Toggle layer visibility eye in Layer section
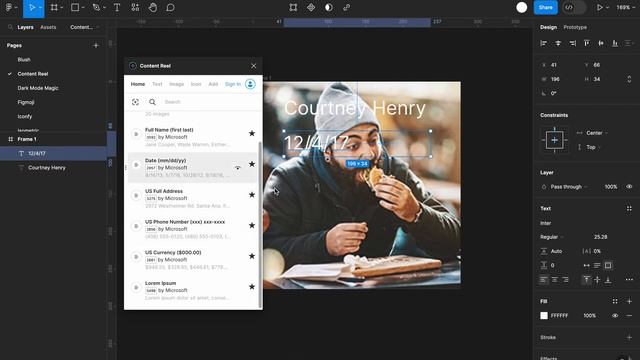This screenshot has width=640, height=360. coord(629,187)
